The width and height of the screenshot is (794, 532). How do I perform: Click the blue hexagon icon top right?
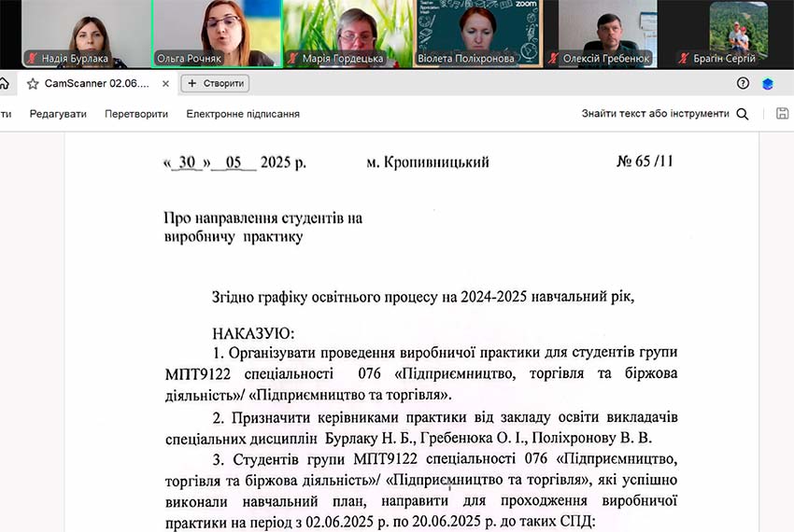click(x=768, y=83)
